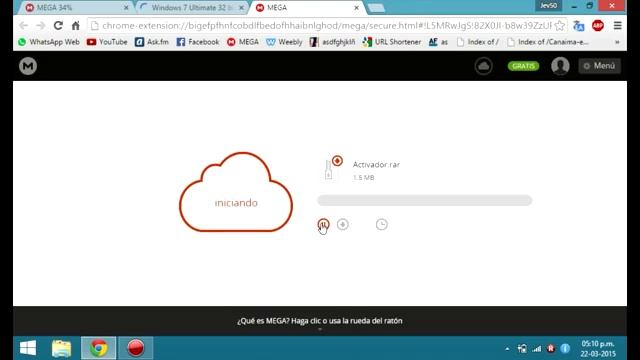Click the network signal tray icon
The width and height of the screenshot is (640, 360).
click(x=536, y=349)
